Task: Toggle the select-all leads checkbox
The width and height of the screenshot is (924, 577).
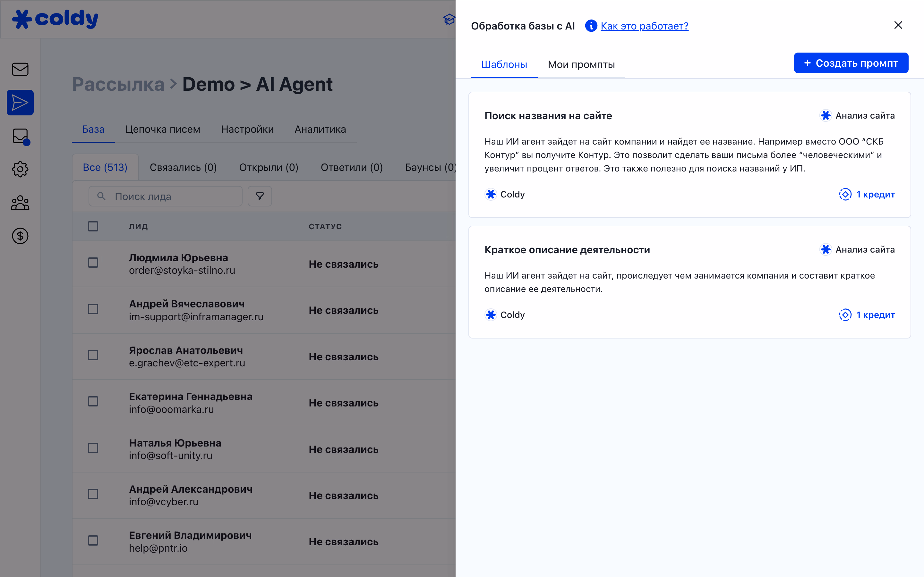Action: tap(93, 226)
